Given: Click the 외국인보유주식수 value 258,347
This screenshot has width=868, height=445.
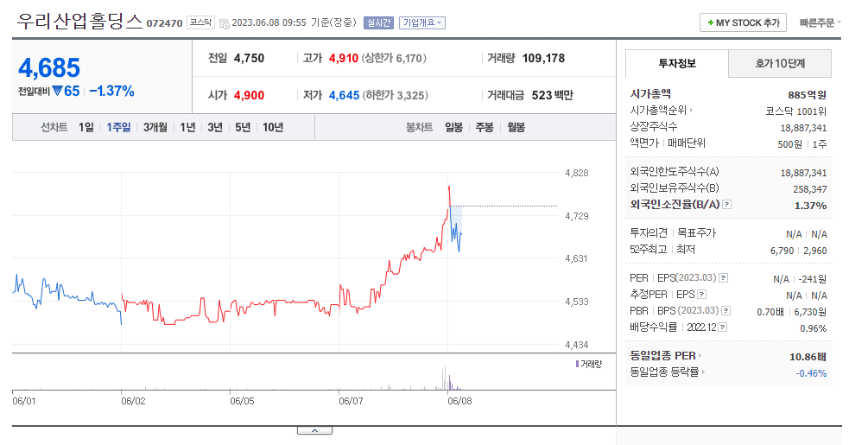Looking at the screenshot, I should point(810,189).
